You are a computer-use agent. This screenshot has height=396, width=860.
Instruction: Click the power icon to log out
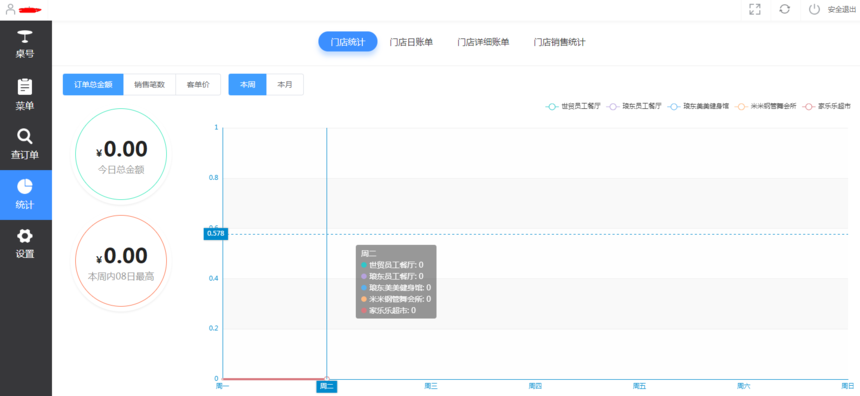point(814,9)
